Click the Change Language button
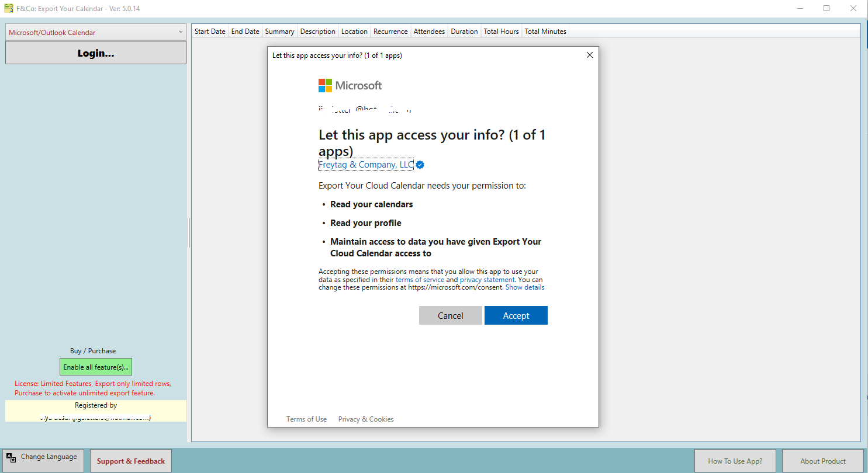 tap(44, 460)
